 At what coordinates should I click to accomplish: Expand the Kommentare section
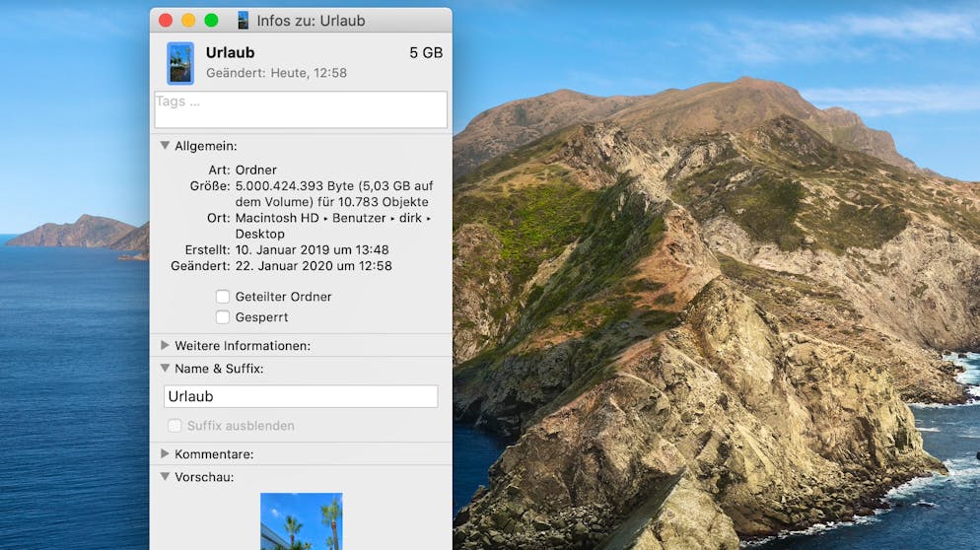[x=165, y=453]
